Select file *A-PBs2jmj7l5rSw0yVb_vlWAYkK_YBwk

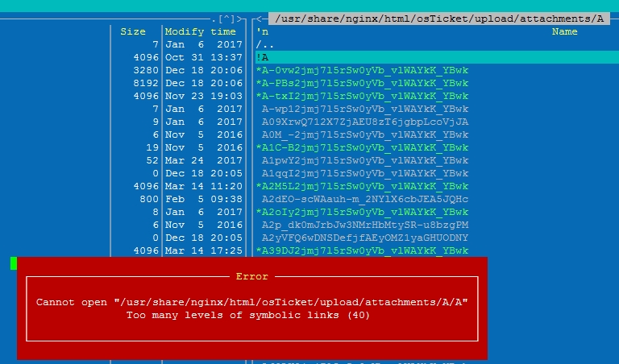pos(362,83)
